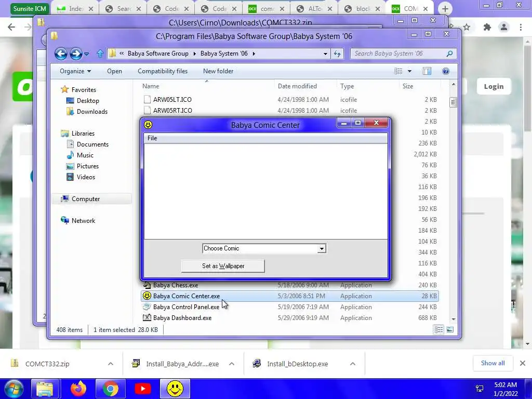This screenshot has height=399, width=532.
Task: Click the network tray icon
Action: [x=480, y=389]
